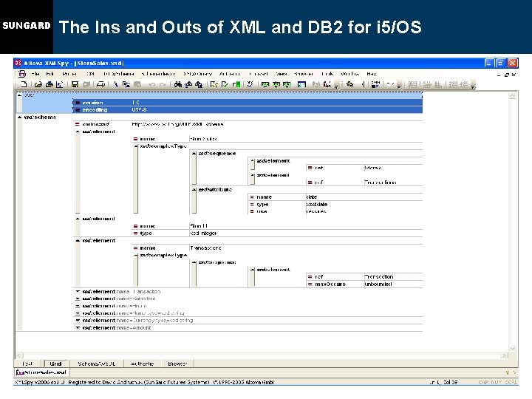
Task: Click the Copy toolbar icon
Action: [126, 84]
